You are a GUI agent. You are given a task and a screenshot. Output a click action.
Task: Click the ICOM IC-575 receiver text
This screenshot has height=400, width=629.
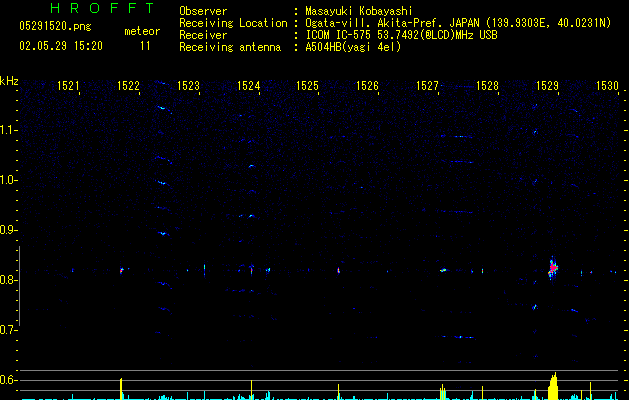(x=401, y=35)
